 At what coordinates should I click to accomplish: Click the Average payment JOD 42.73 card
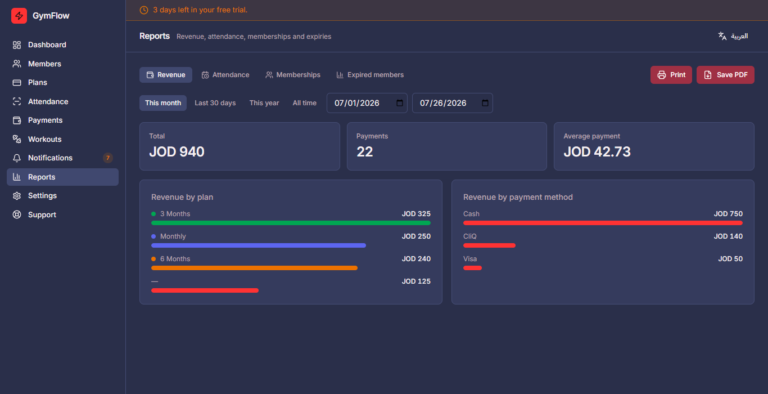click(654, 147)
